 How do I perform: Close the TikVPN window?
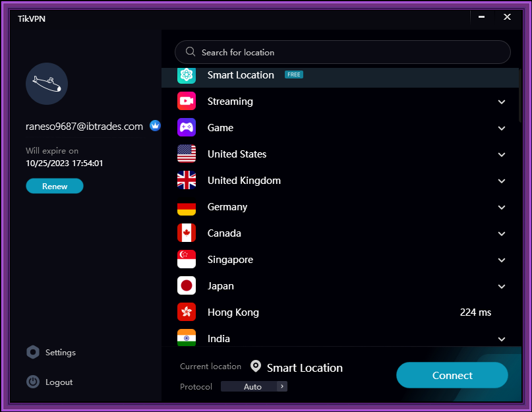click(507, 16)
